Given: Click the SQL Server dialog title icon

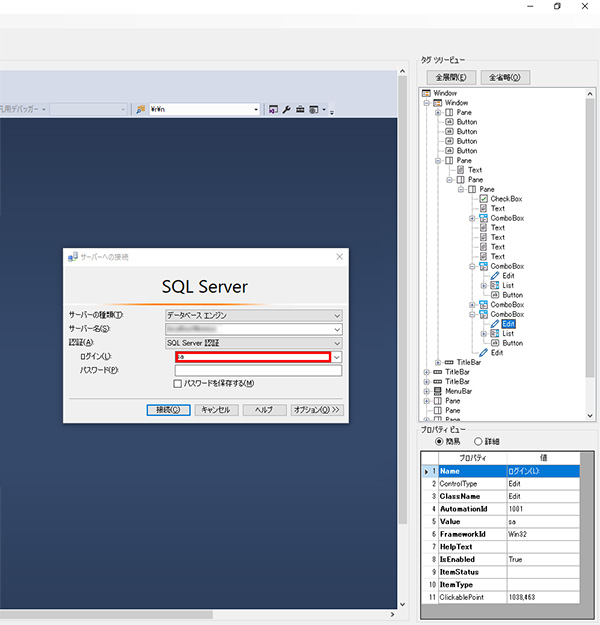Looking at the screenshot, I should [x=73, y=257].
